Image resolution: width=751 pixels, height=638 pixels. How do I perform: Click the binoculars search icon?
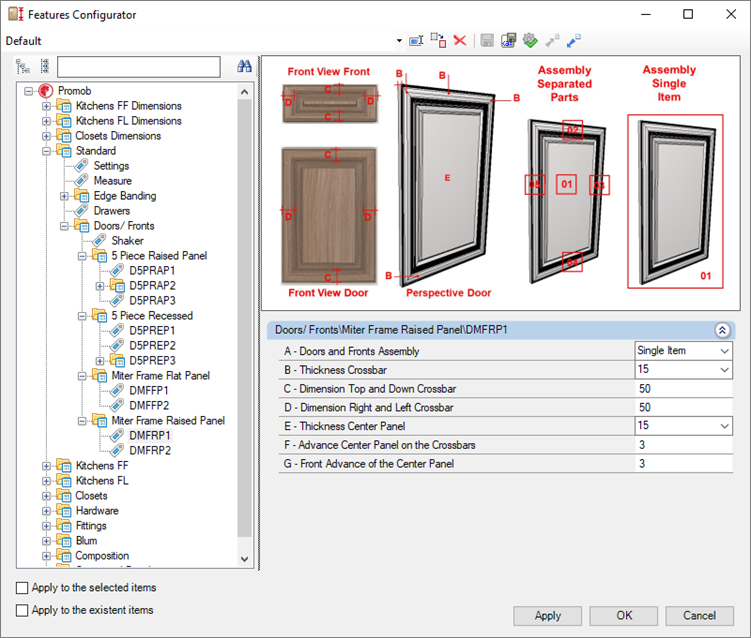(244, 67)
